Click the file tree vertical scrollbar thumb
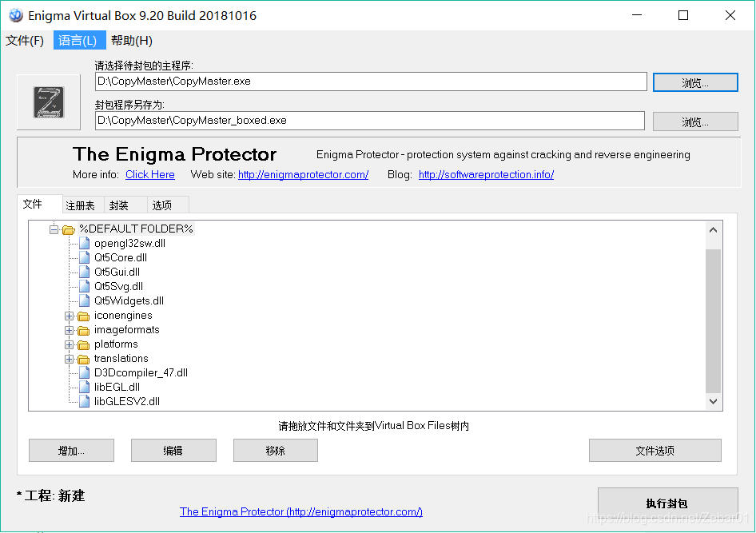Viewport: 756px width, 533px height. tap(713, 321)
